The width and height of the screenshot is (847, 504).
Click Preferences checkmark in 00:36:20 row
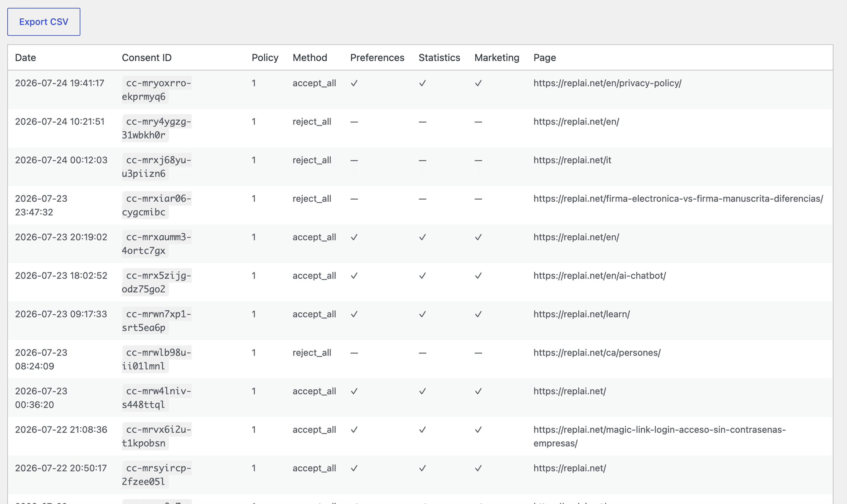[354, 391]
